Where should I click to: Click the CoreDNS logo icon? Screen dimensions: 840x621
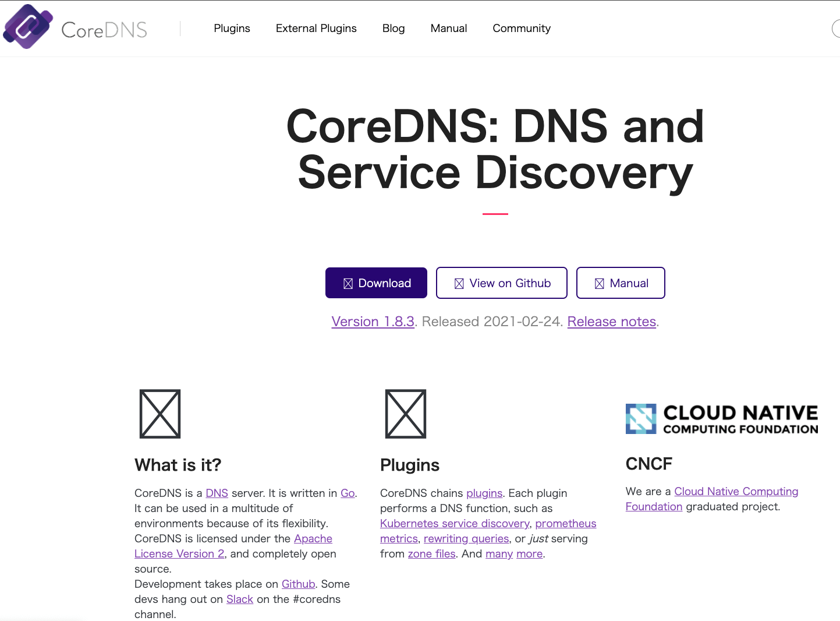coord(27,26)
